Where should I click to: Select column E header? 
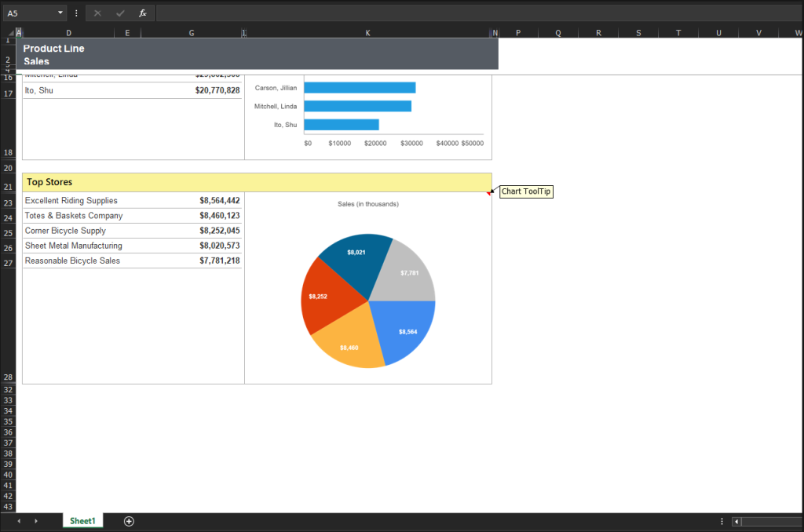(127, 33)
